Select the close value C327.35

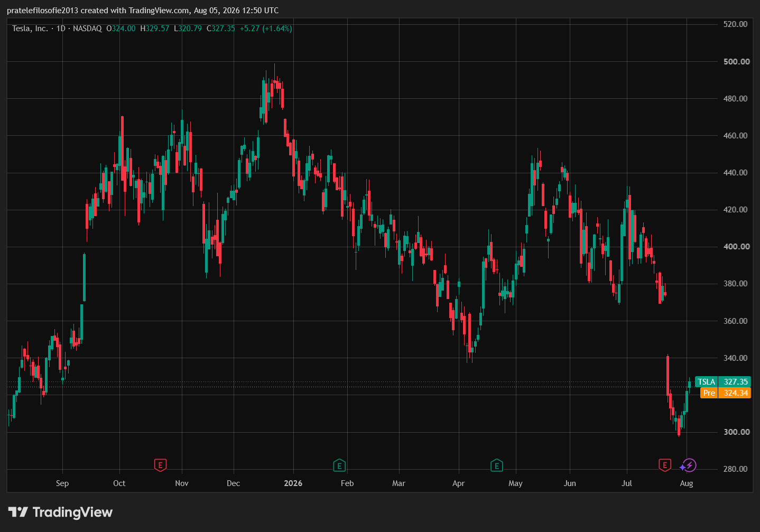(x=220, y=29)
